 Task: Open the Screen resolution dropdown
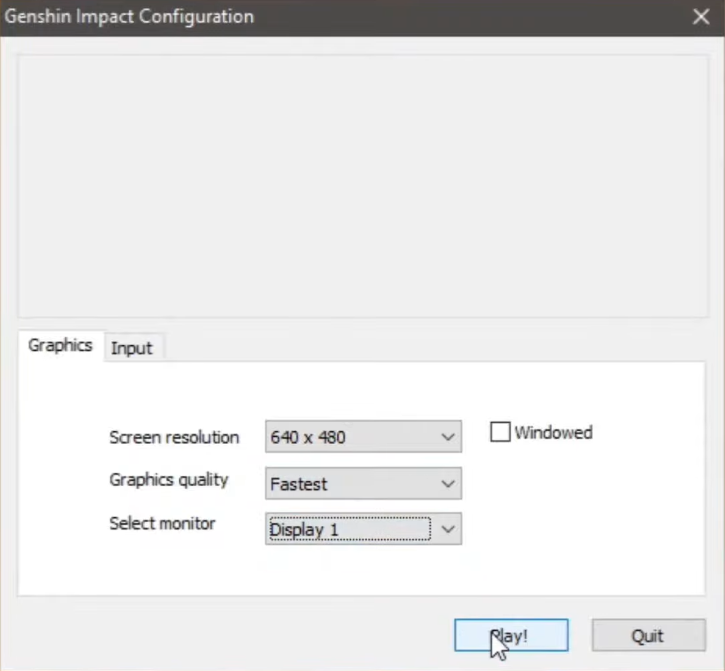[x=363, y=436]
